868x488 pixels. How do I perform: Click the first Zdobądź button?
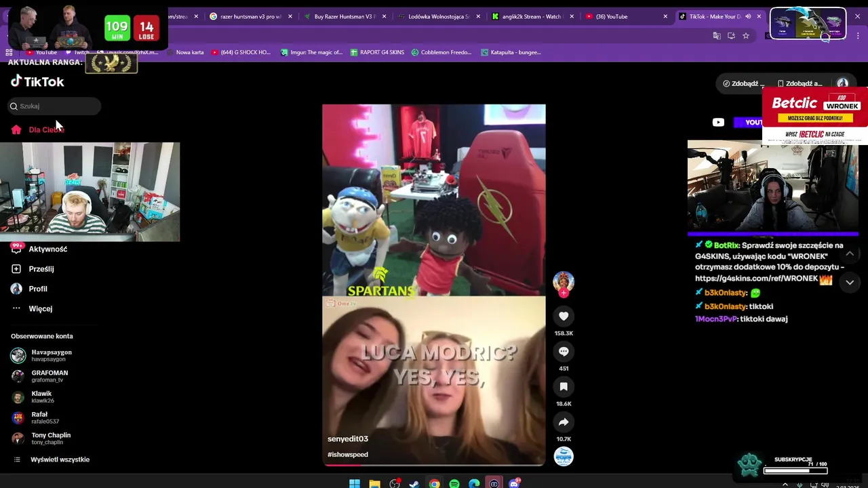743,83
